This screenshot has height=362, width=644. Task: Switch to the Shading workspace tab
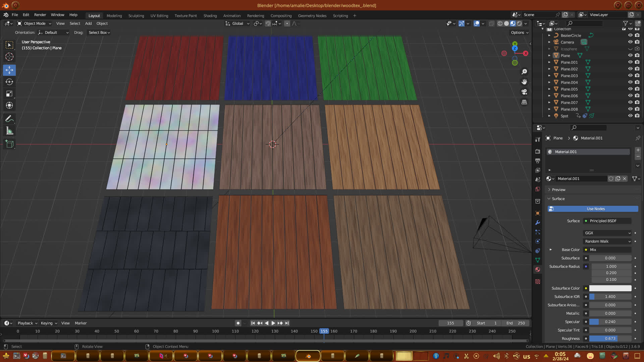click(x=210, y=16)
